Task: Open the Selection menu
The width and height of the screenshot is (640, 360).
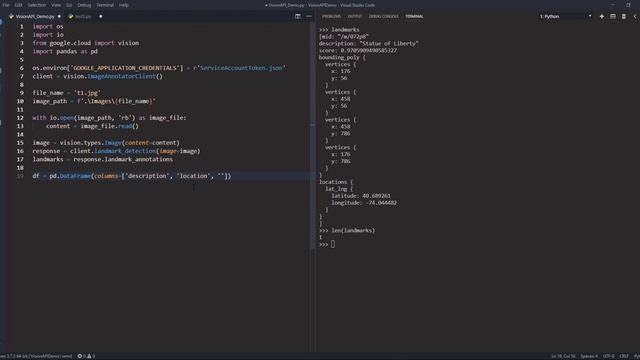Action: 37,5
